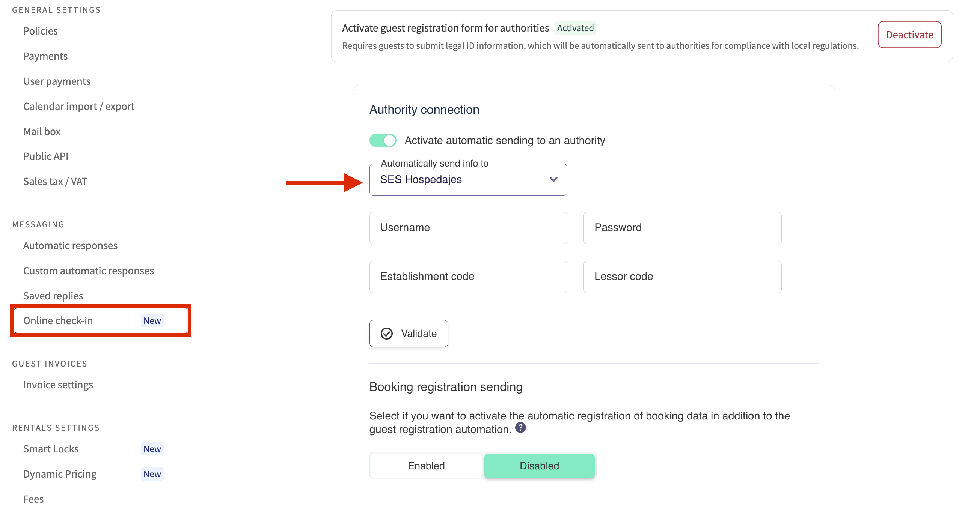
Task: Click the New badge beside Smart Locks
Action: [152, 449]
